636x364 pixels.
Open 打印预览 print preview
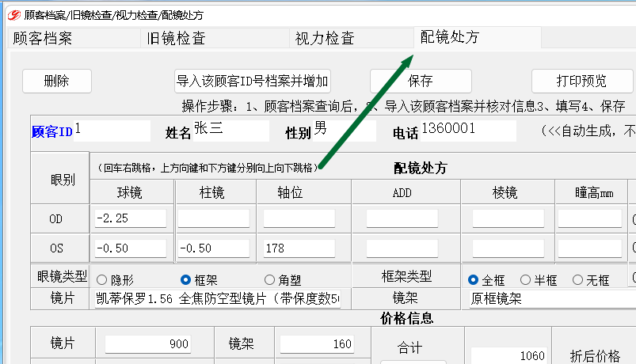point(582,81)
